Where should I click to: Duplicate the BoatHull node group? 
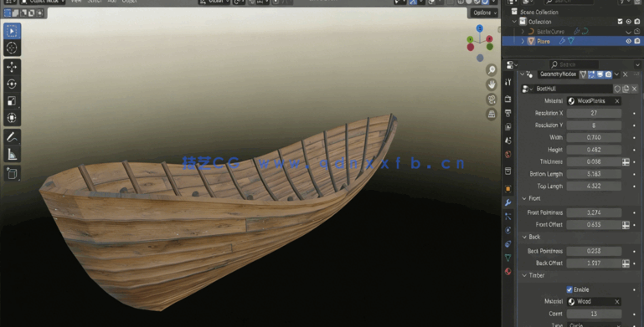pos(626,89)
